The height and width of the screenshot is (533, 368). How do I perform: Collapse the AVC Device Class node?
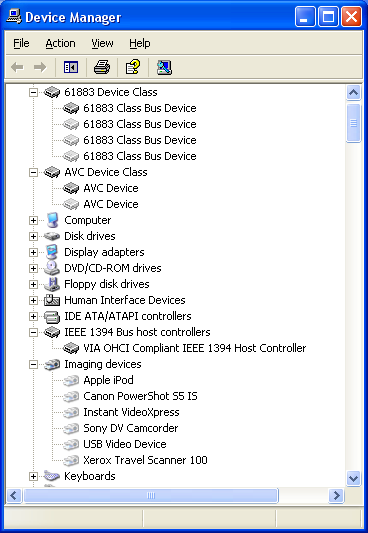pyautogui.click(x=33, y=172)
